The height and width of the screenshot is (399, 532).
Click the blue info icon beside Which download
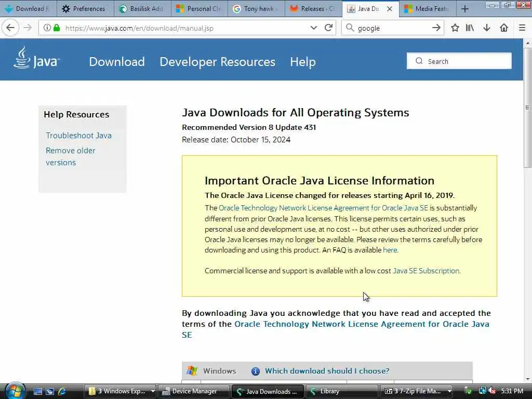tap(256, 371)
